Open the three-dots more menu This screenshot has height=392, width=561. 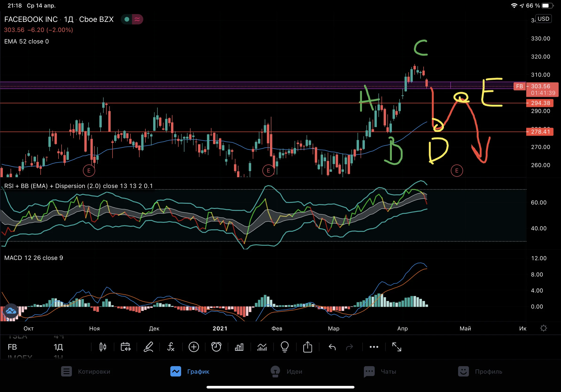pyautogui.click(x=374, y=347)
